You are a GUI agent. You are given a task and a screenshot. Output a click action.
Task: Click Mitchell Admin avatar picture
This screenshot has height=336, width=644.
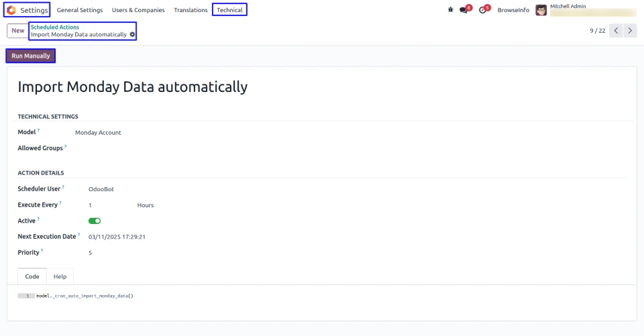pos(541,10)
